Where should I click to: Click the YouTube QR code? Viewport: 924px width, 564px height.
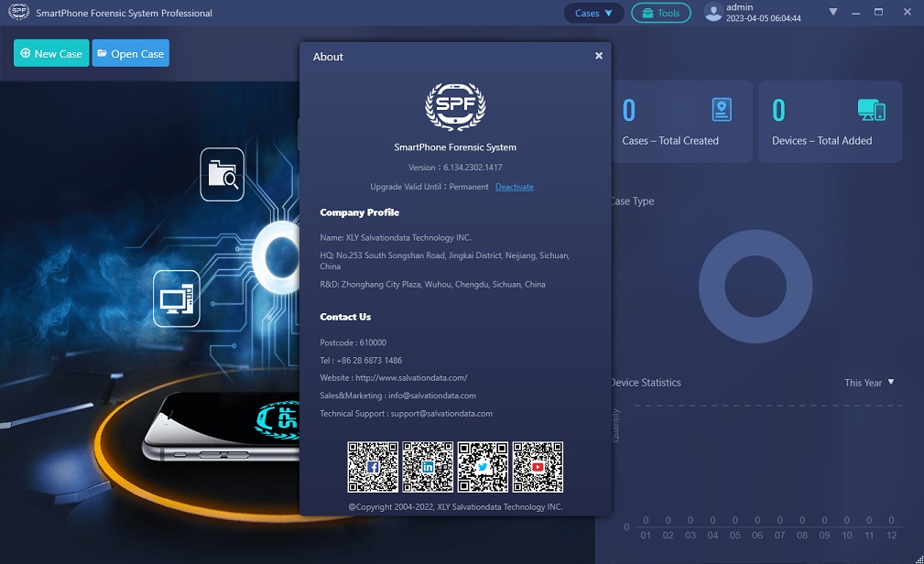[x=538, y=467]
